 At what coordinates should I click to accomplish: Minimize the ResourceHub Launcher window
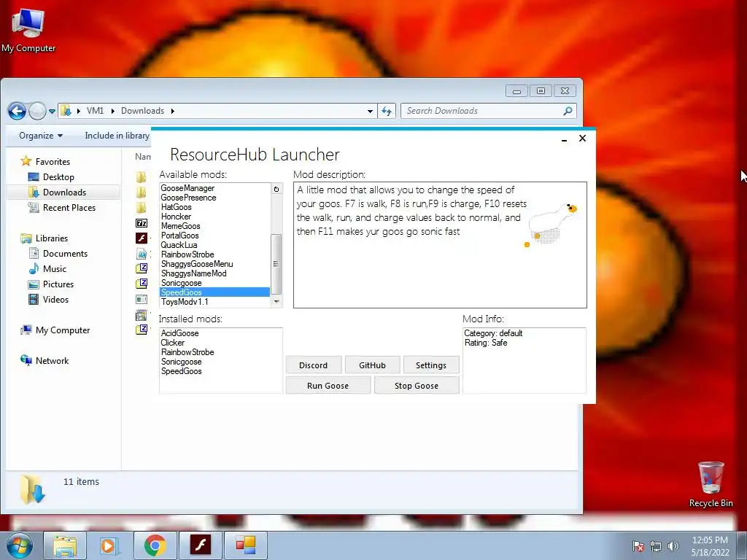tap(564, 139)
